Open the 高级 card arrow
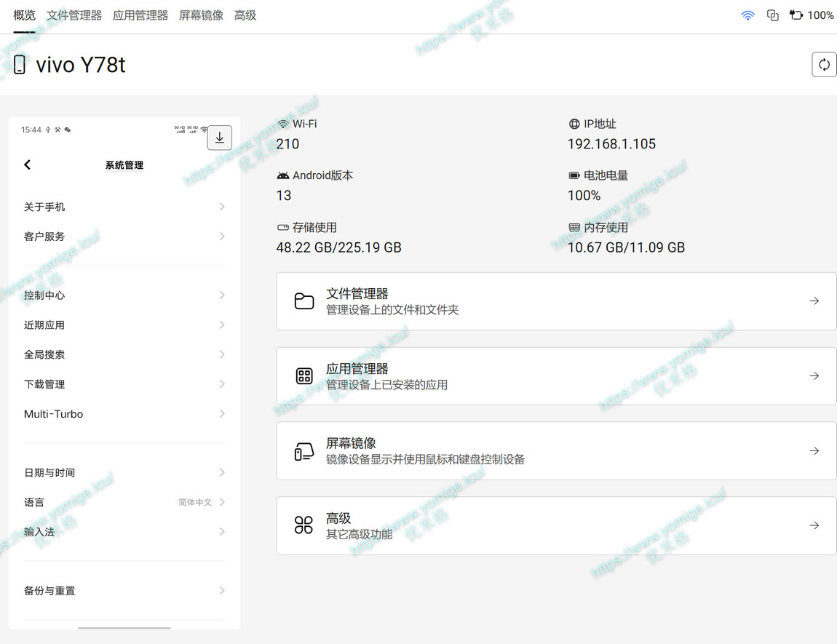Viewport: 837px width, 644px height. [x=814, y=525]
